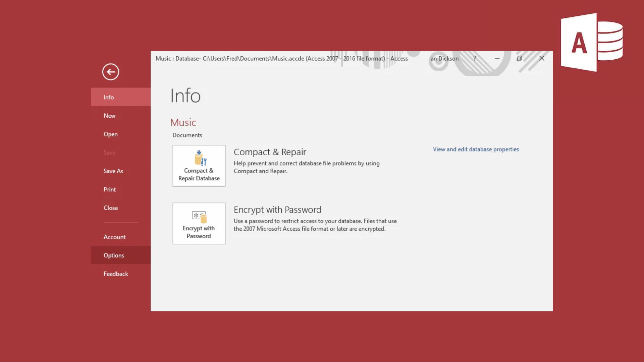Viewport: 644px width, 362px height.
Task: Close the Access window
Action: 542,58
